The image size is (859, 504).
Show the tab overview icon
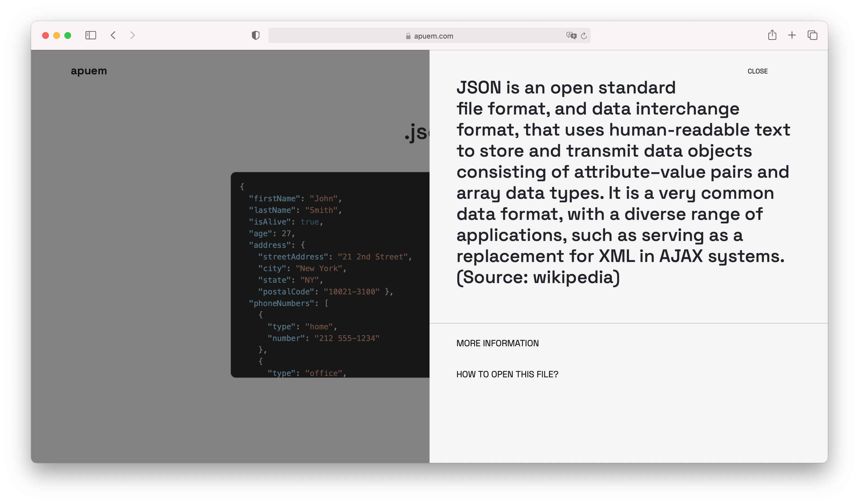[x=812, y=35]
